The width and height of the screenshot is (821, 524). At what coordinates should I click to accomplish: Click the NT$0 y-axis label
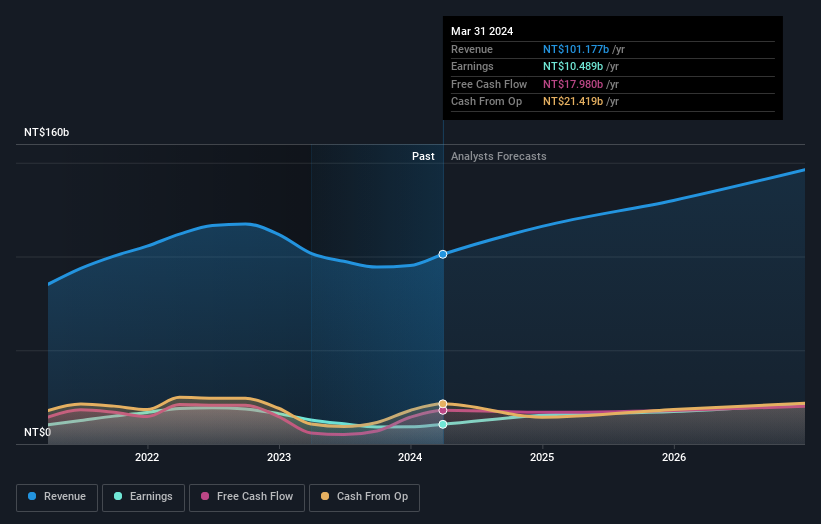click(x=38, y=432)
